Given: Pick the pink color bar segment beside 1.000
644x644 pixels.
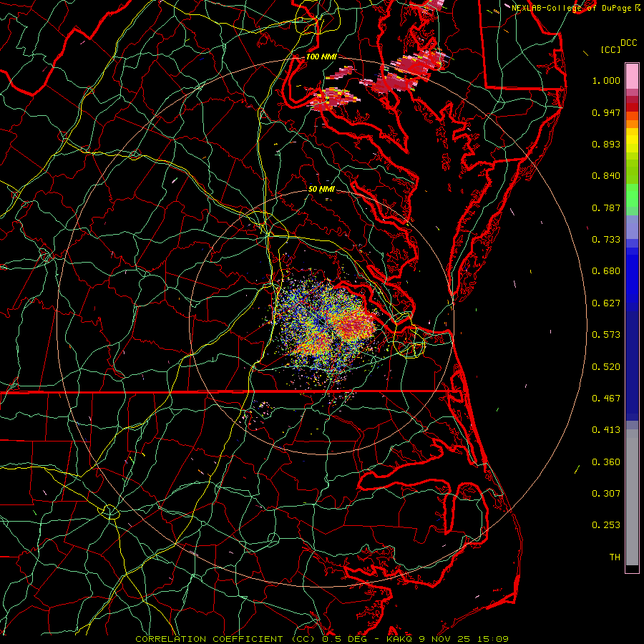Looking at the screenshot, I should click(632, 76).
